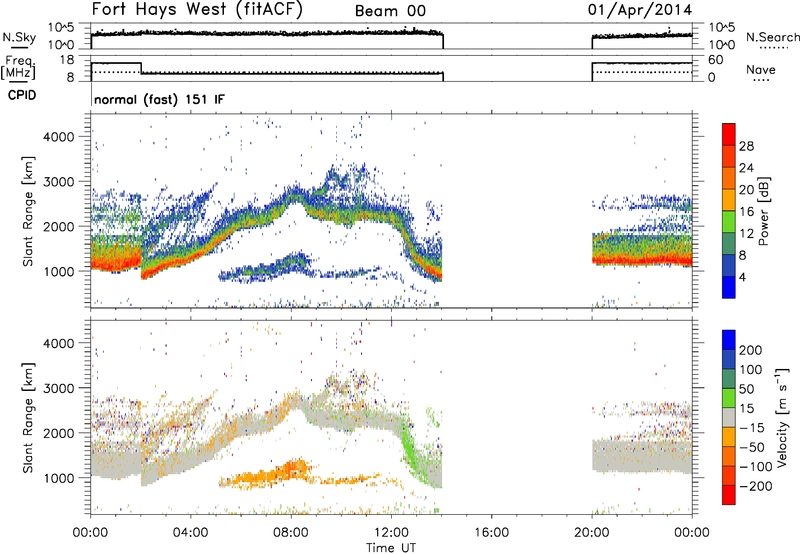Click the dotted line sample under "N.Search"
The height and width of the screenshot is (554, 800).
pyautogui.click(x=773, y=48)
